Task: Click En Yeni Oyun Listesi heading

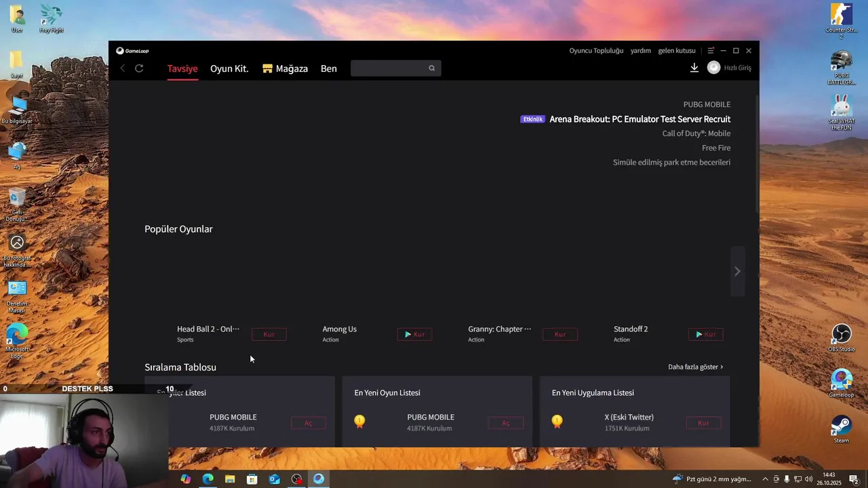Action: pyautogui.click(x=387, y=392)
